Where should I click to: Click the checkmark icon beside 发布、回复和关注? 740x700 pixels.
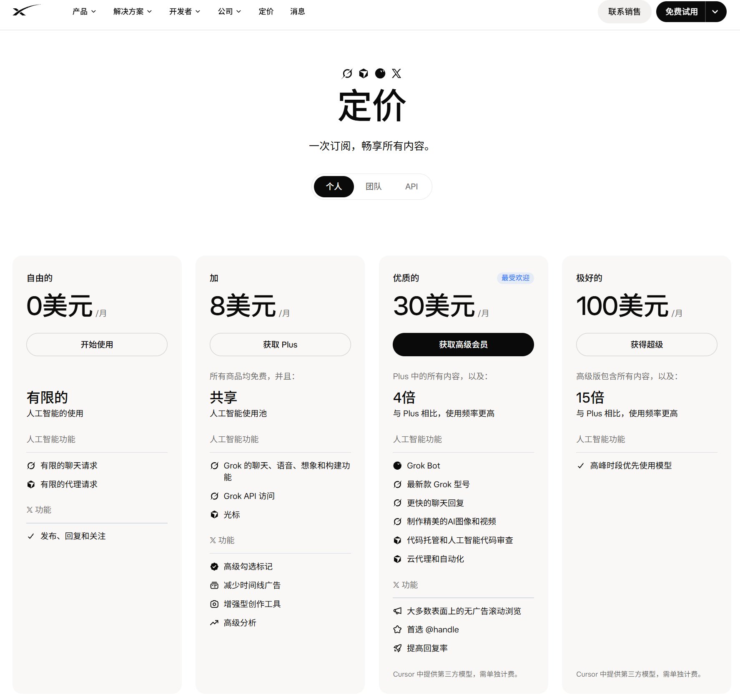(31, 536)
